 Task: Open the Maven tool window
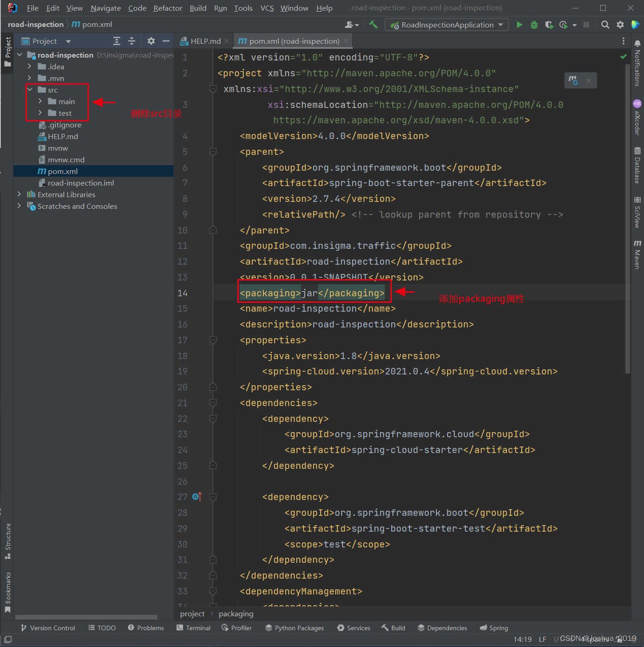click(637, 254)
